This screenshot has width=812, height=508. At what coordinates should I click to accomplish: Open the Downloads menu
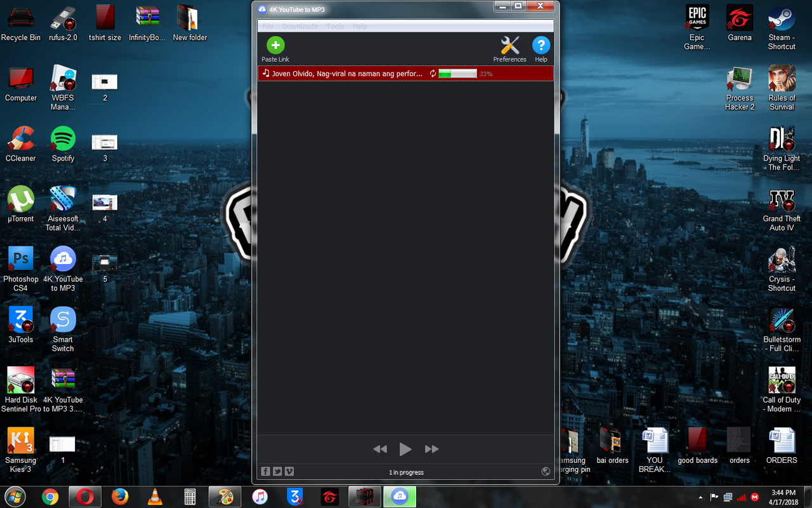click(300, 26)
